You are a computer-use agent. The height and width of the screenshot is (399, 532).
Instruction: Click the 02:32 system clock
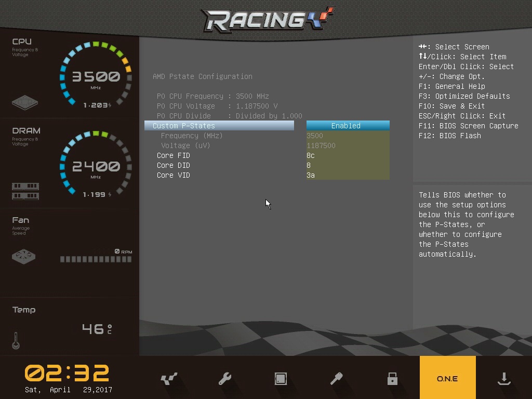pyautogui.click(x=67, y=373)
